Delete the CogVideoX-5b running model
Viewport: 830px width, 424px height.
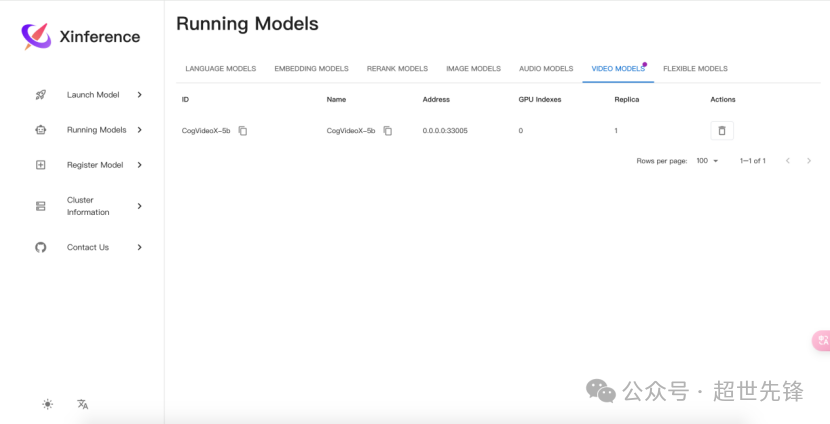pyautogui.click(x=722, y=131)
